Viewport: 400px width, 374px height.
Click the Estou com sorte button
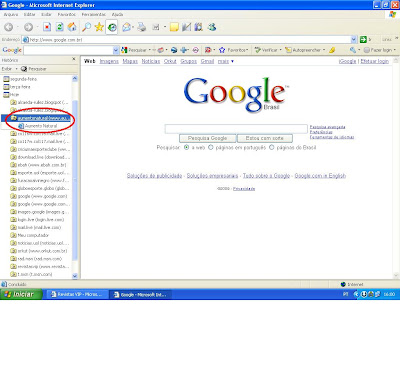[x=265, y=138]
